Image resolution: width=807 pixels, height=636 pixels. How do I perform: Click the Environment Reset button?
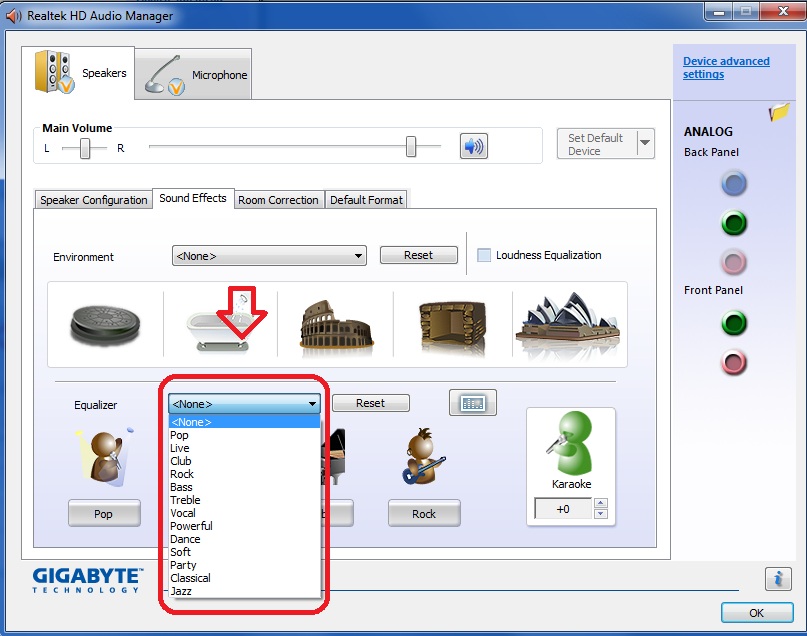(x=418, y=255)
